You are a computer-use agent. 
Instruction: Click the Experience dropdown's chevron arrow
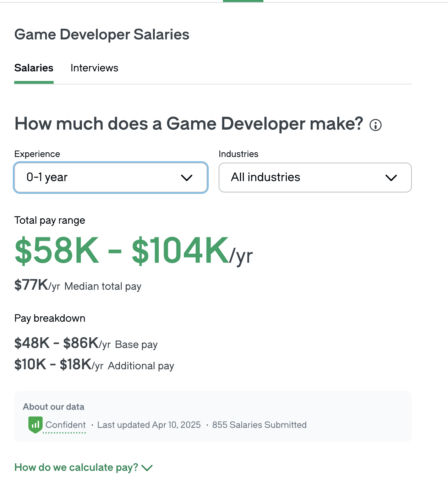pyautogui.click(x=187, y=178)
